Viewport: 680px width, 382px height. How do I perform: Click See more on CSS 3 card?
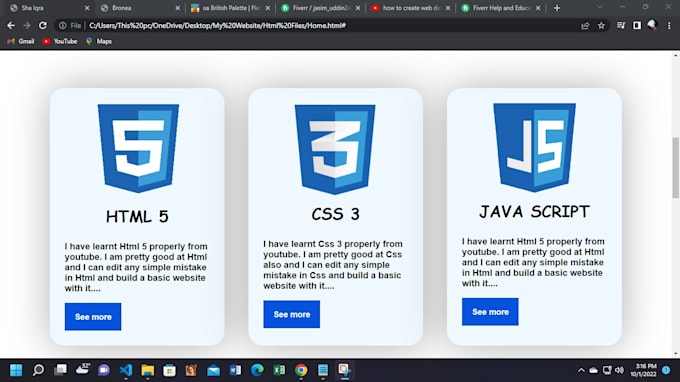click(291, 314)
